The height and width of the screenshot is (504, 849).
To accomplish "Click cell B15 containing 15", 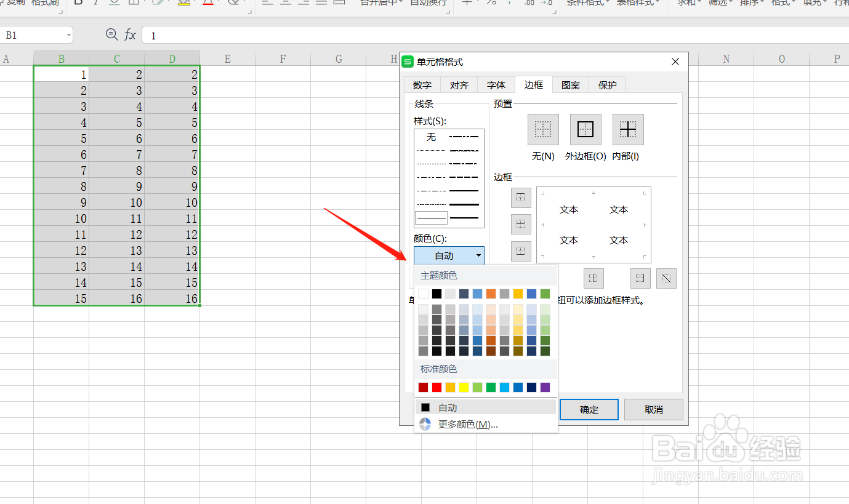I will coord(62,298).
